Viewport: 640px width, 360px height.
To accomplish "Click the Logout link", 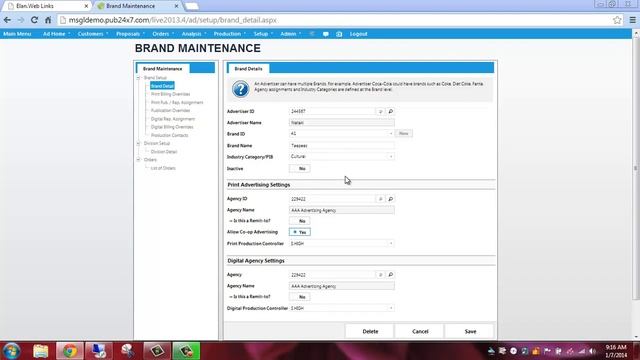I will click(x=358, y=34).
